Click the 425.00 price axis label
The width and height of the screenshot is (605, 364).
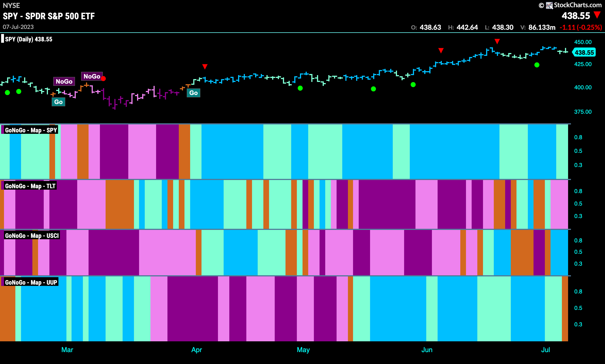tap(583, 64)
